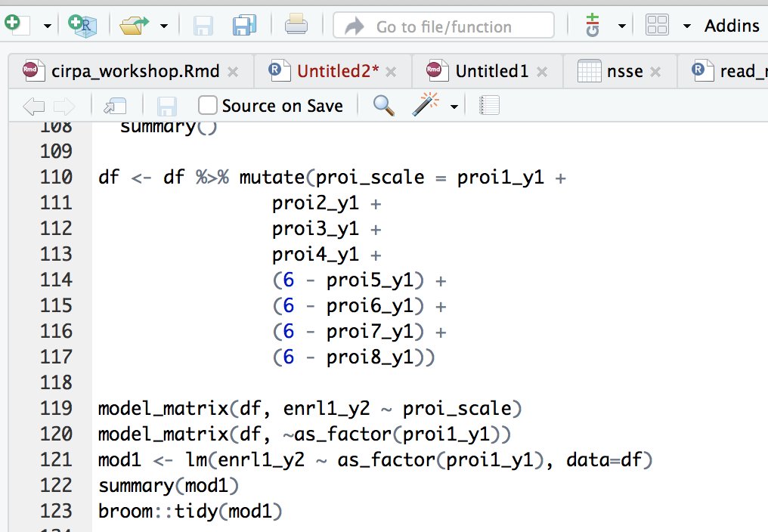
Task: Compile report with the notebook icon
Action: (489, 105)
